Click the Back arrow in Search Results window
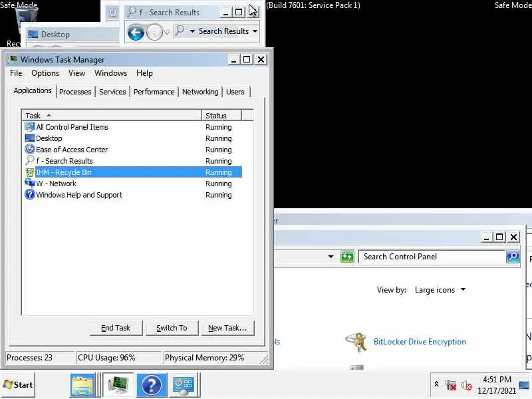The image size is (532, 399). point(136,33)
